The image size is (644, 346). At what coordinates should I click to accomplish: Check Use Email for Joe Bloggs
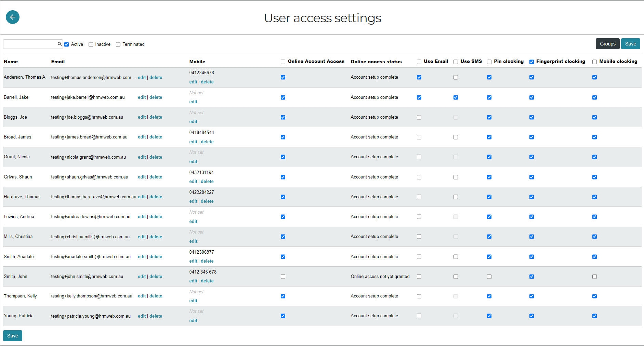(419, 117)
